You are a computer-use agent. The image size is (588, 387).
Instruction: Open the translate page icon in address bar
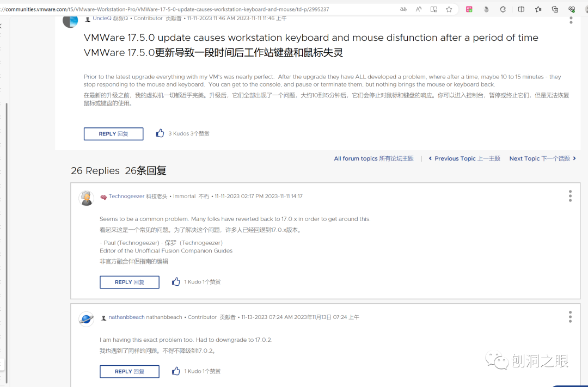(403, 9)
